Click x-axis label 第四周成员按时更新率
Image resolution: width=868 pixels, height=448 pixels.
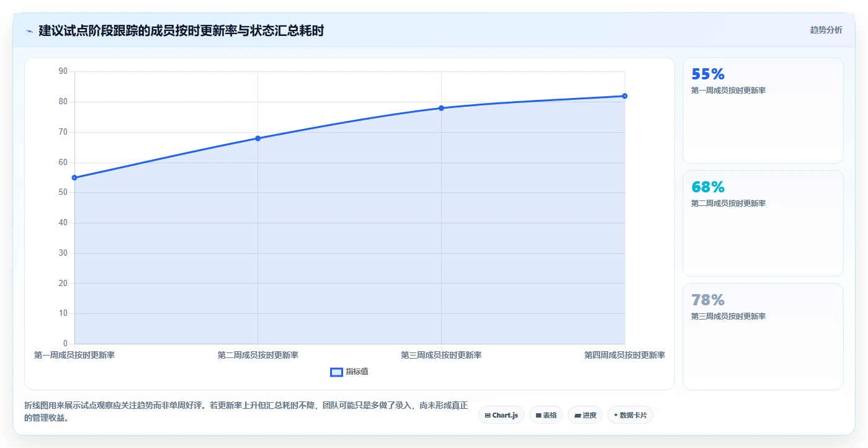coord(625,355)
